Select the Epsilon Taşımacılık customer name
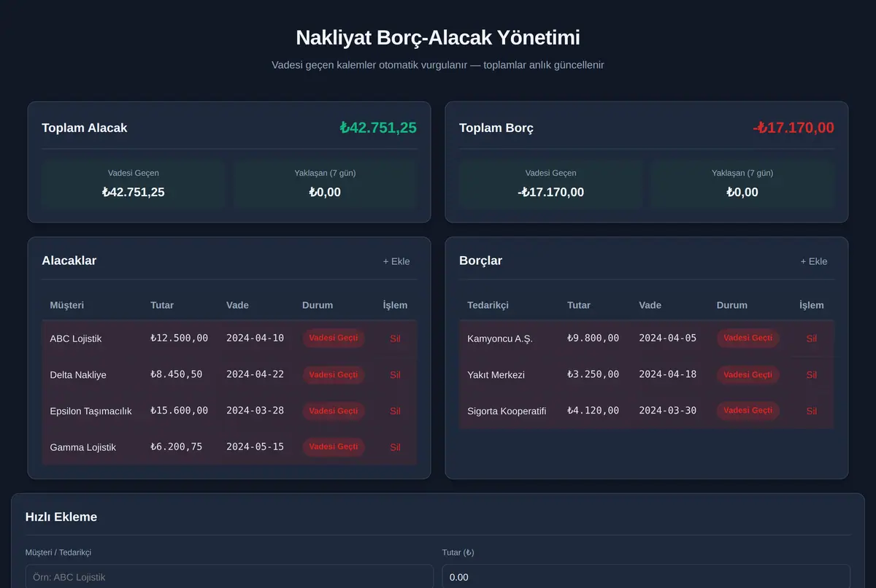This screenshot has width=876, height=588. tap(91, 411)
